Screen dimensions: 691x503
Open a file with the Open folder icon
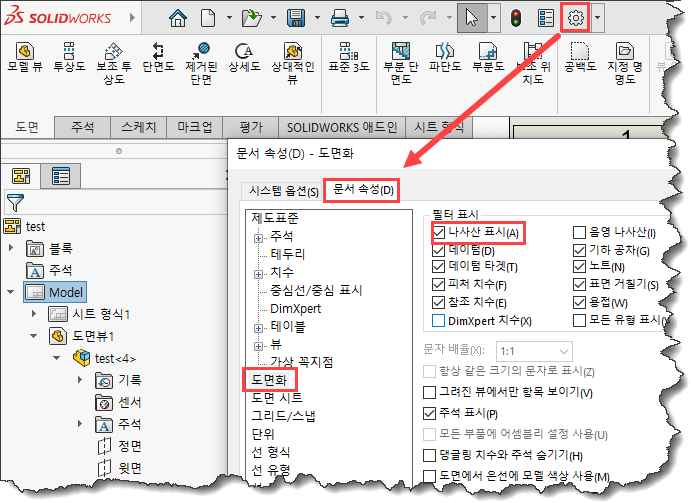[x=252, y=18]
